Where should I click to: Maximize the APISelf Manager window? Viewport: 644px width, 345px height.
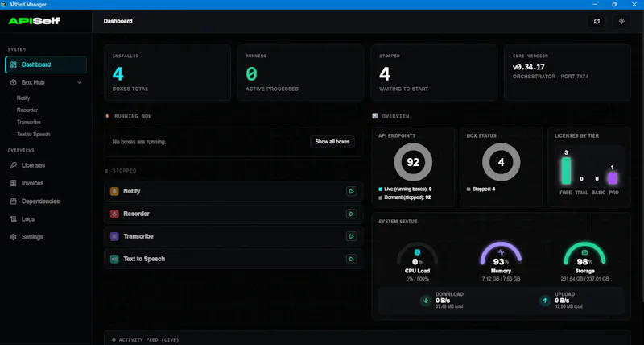click(614, 5)
